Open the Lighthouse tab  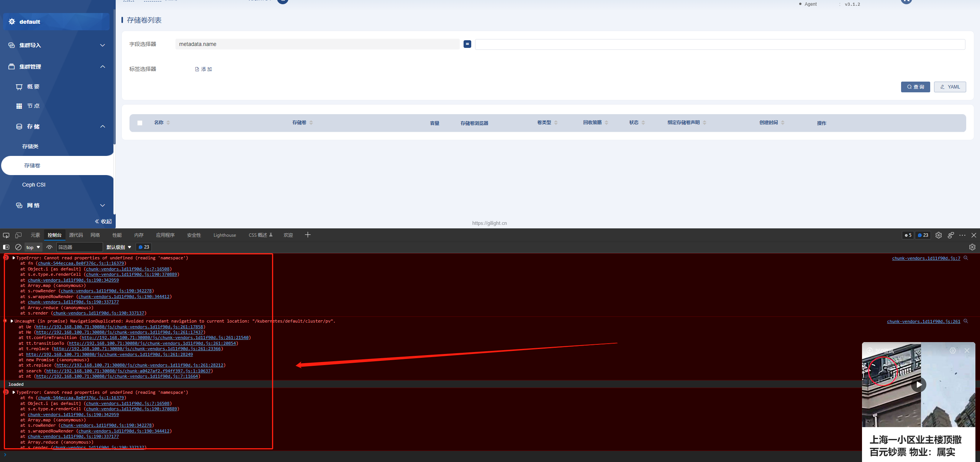(225, 235)
